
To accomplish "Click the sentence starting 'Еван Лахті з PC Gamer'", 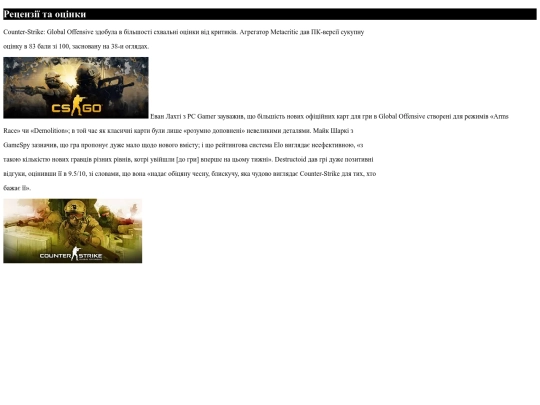I will [x=329, y=116].
